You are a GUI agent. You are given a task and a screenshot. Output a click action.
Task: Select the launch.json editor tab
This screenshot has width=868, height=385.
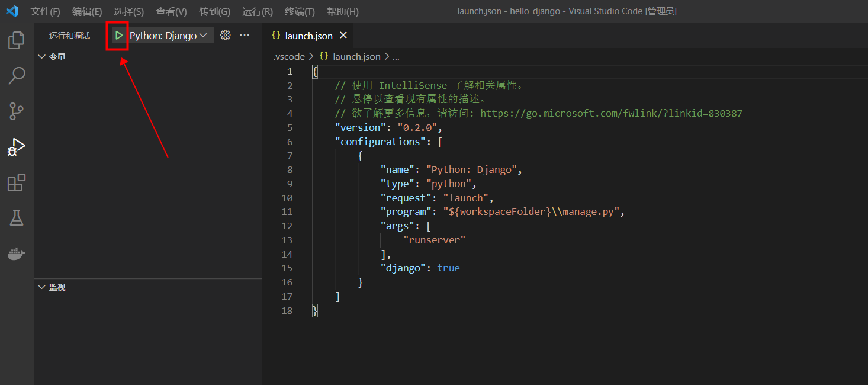pos(308,36)
